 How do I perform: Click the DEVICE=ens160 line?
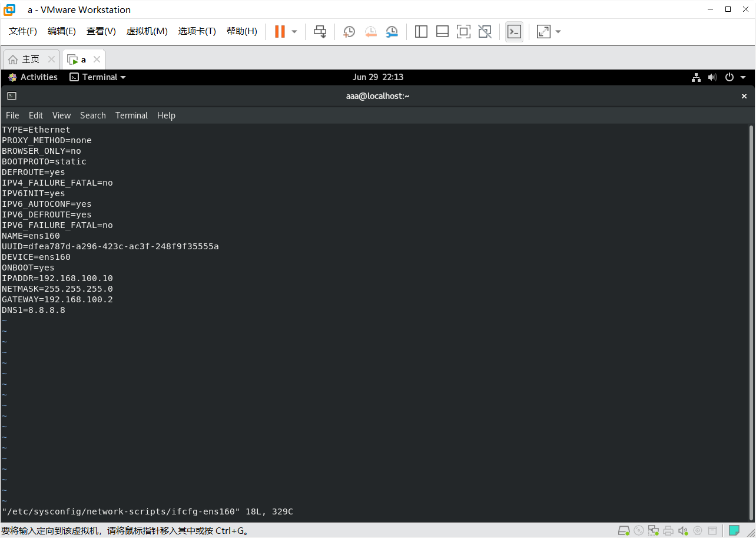coord(36,257)
